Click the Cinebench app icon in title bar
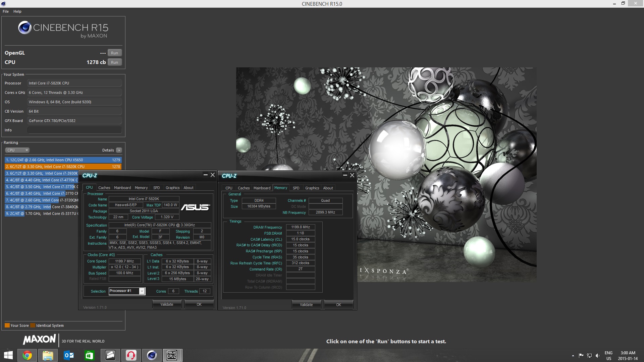 pos(3,4)
